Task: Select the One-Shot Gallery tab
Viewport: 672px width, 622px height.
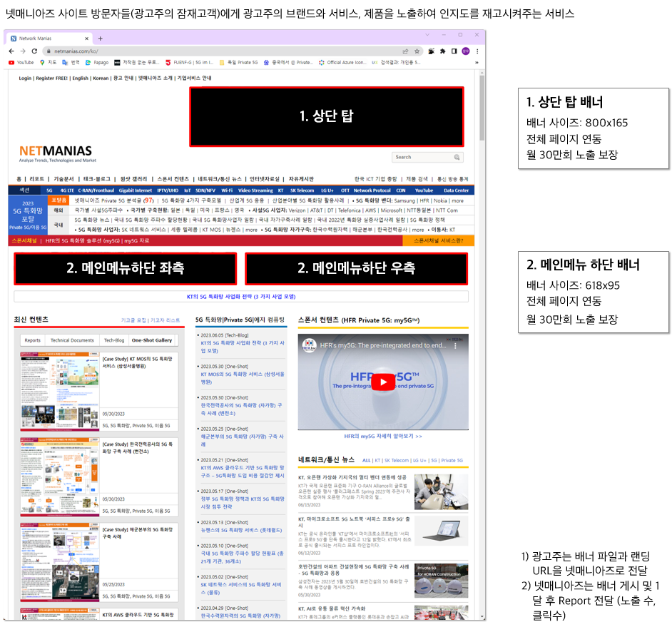Action: (152, 340)
